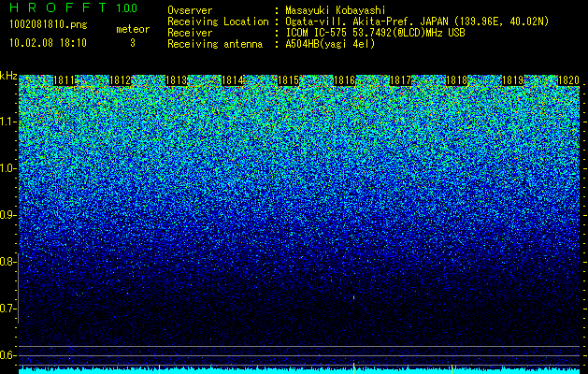
Task: Click the bright meteor echo near 0.72 kHz
Action: pyautogui.click(x=353, y=298)
